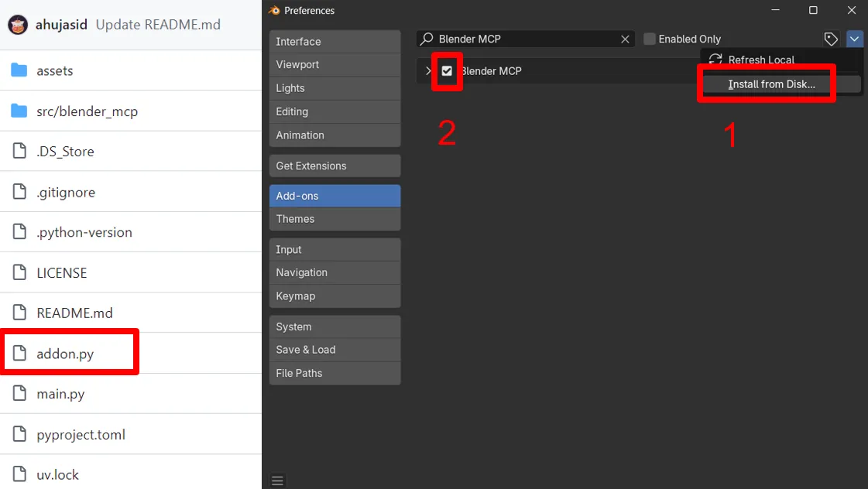This screenshot has height=489, width=868.
Task: Click the file icon next to addon.py
Action: [19, 352]
